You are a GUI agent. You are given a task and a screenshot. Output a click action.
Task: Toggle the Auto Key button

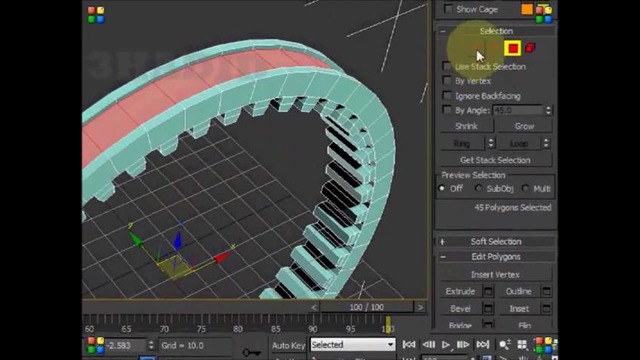click(x=288, y=345)
